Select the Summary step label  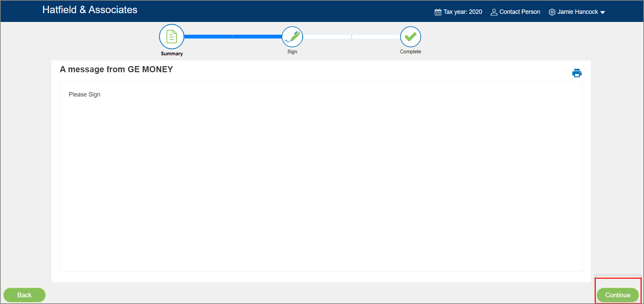(x=172, y=54)
